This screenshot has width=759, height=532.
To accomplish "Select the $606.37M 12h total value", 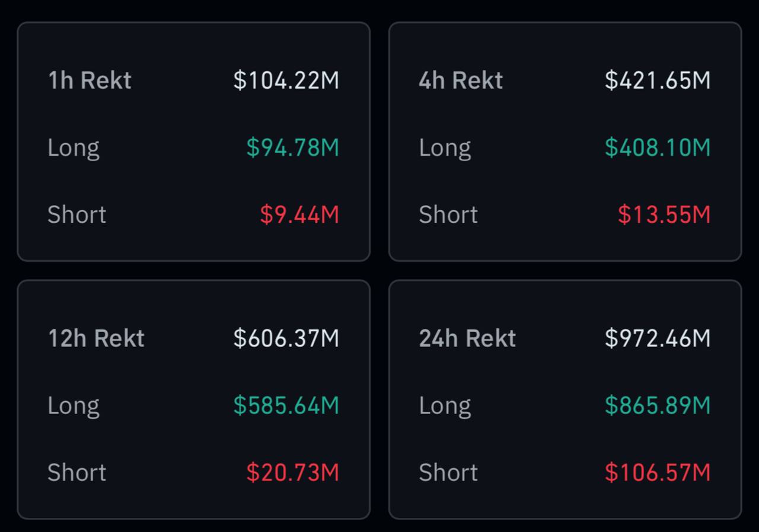I will point(286,338).
